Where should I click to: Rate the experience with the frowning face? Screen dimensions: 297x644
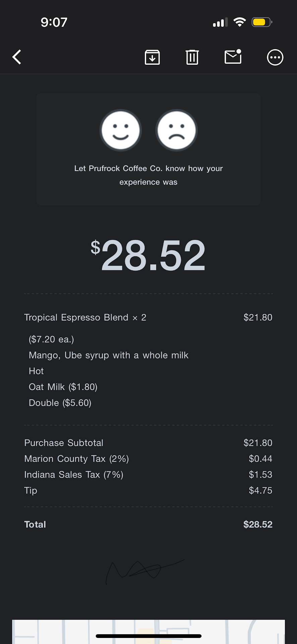(x=177, y=130)
